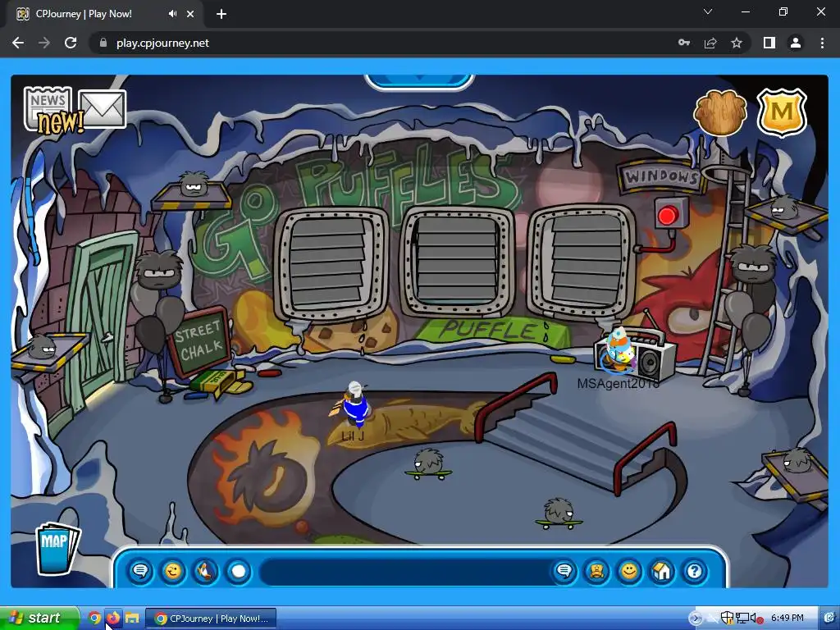Click the red Windows button on wall

coord(668,216)
